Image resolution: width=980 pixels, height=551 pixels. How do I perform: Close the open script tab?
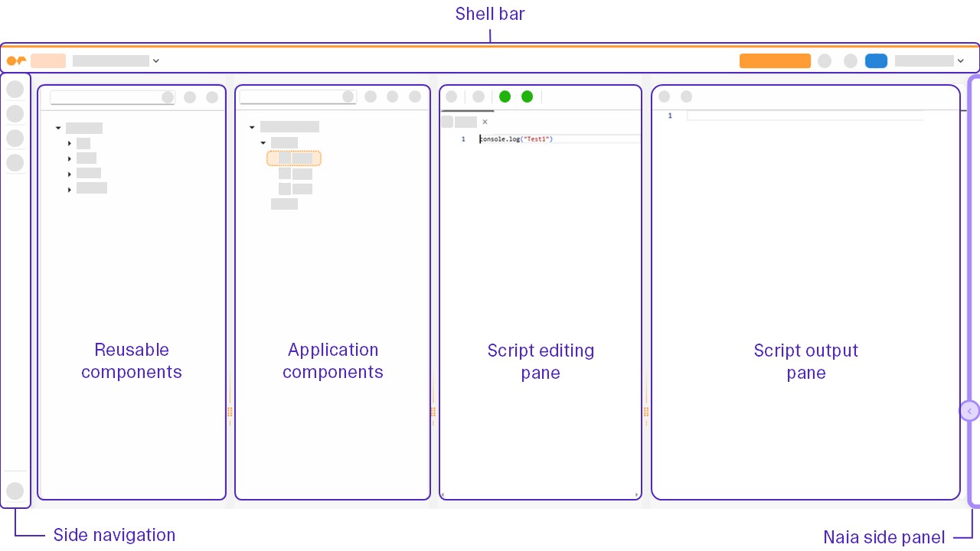[485, 122]
